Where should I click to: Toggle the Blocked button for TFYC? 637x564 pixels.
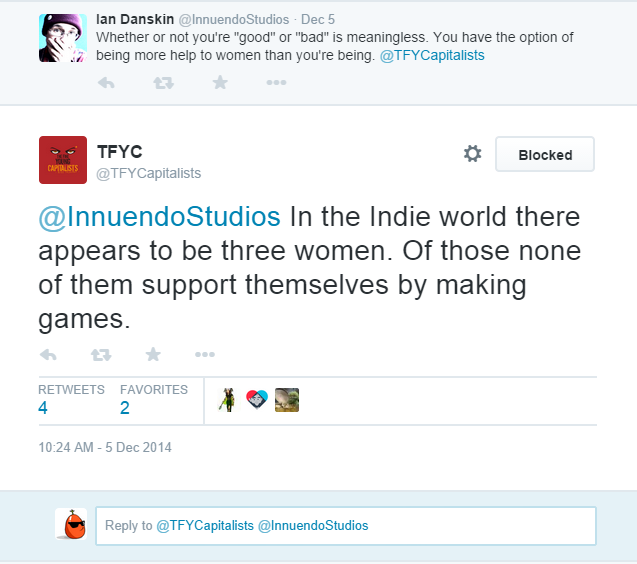[x=545, y=154]
